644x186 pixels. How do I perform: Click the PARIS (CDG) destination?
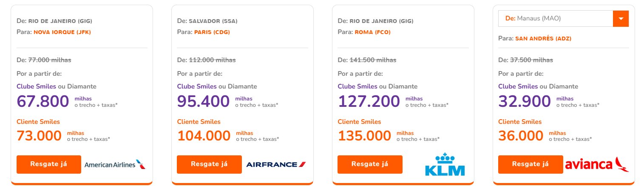212,32
